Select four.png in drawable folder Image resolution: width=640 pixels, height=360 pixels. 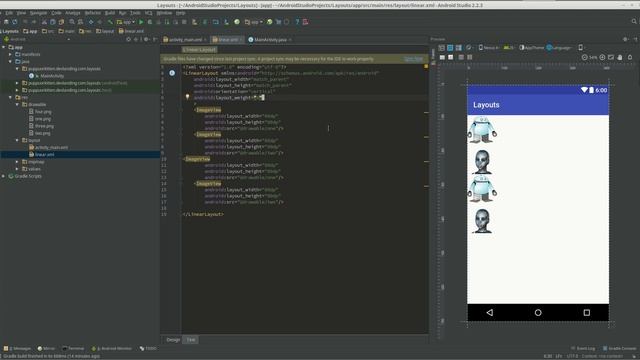(40, 112)
